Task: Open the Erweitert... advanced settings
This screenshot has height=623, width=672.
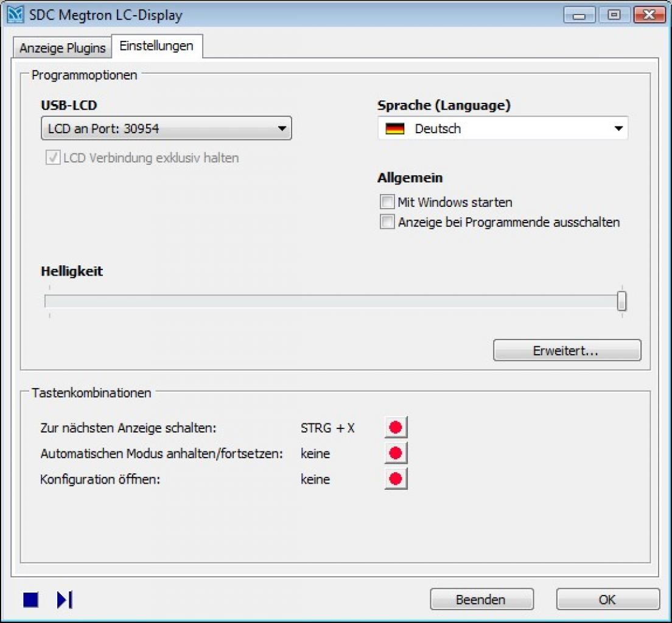Action: pos(567,350)
